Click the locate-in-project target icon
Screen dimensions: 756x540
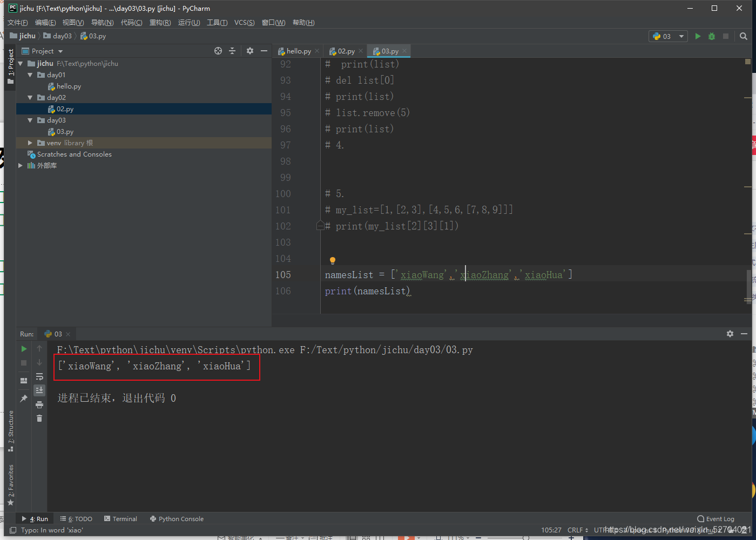[x=218, y=51]
